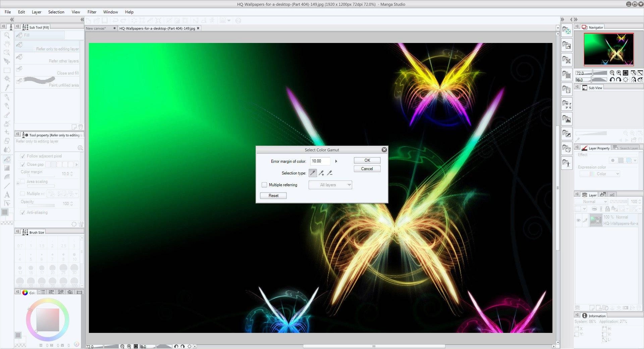Open the Normal blending mode dropdown
Viewport: 644px width, 349px height.
tap(591, 202)
